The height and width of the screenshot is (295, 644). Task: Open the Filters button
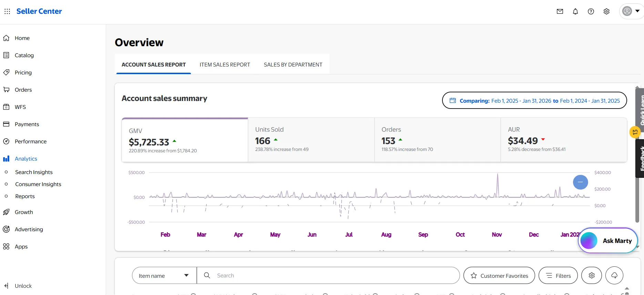point(558,275)
